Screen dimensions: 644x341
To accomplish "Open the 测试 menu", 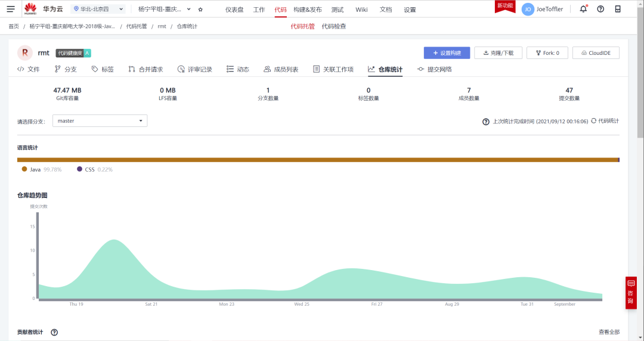I will coord(337,10).
